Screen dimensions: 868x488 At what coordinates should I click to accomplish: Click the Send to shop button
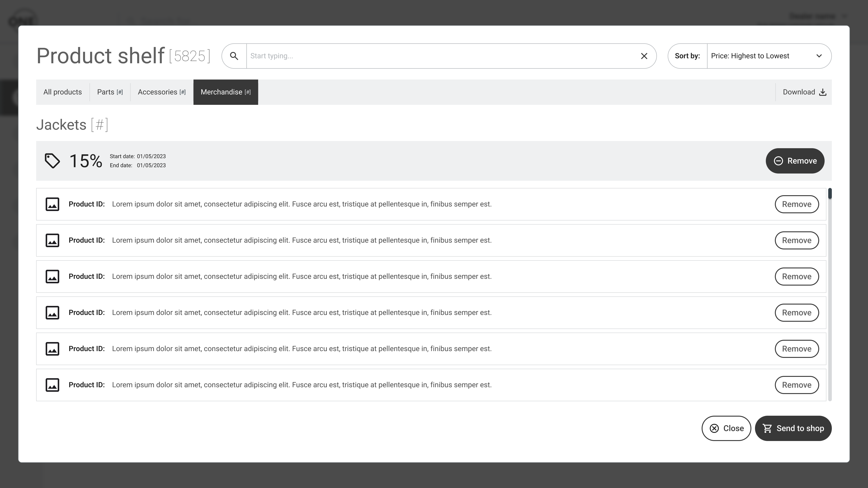coord(793,428)
